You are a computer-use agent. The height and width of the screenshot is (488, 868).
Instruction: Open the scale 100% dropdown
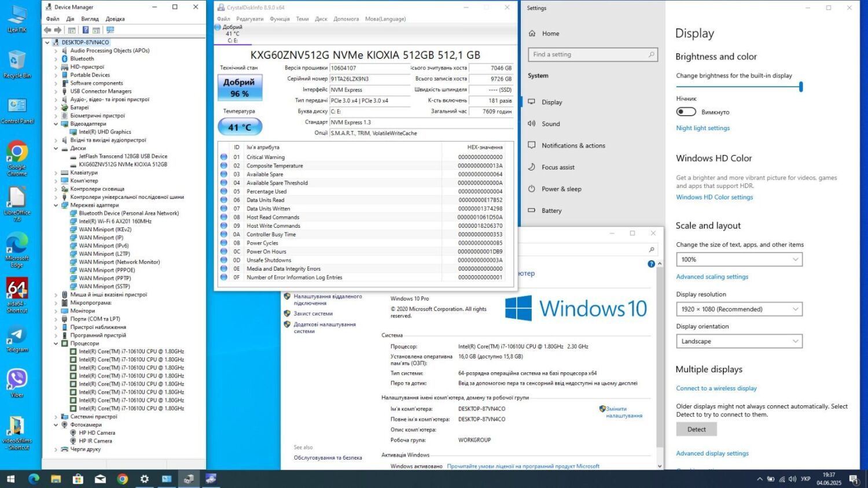click(739, 260)
